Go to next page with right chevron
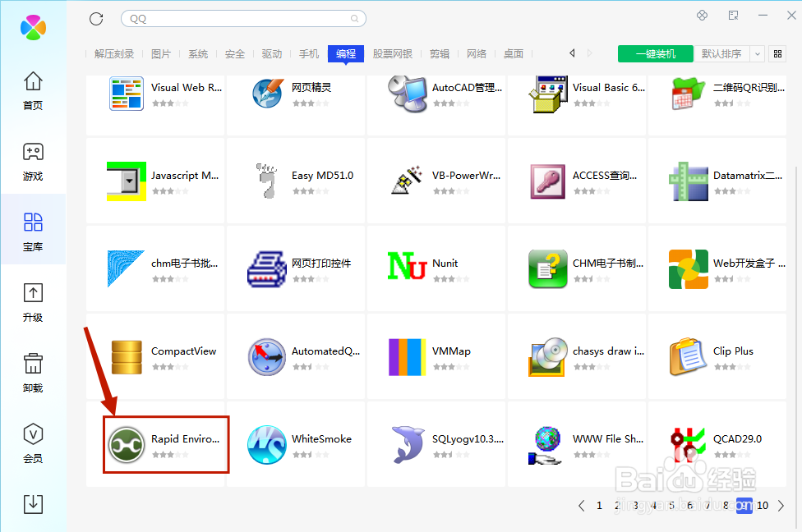The width and height of the screenshot is (802, 532). click(781, 506)
